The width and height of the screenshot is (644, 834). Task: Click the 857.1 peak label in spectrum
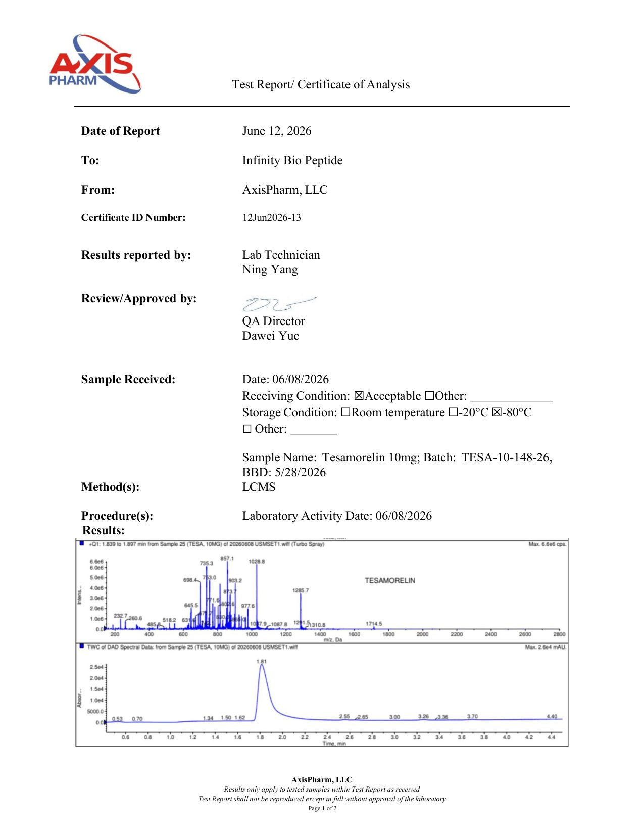point(227,558)
